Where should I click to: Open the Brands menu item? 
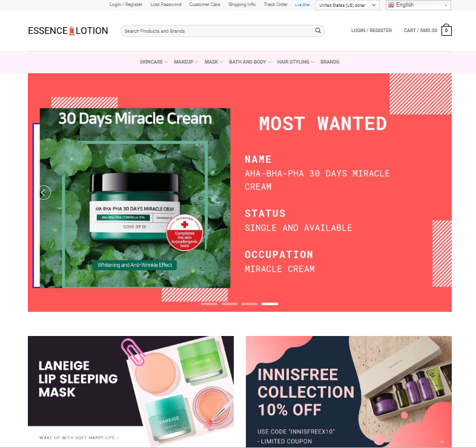(329, 62)
